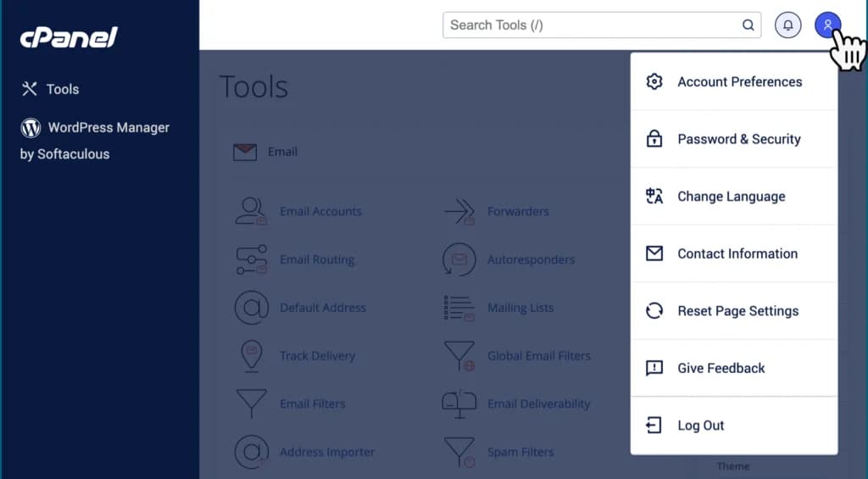Click the Email Accounts person icon

pyautogui.click(x=251, y=211)
